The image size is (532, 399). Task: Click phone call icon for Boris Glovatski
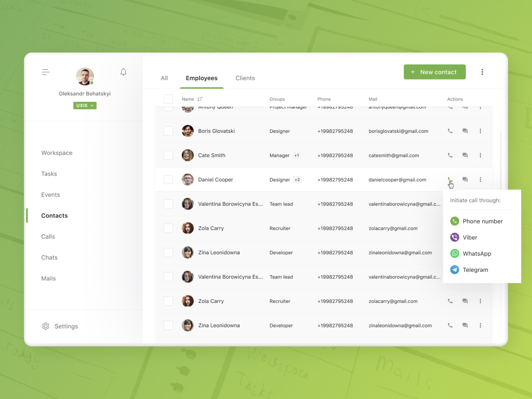click(450, 131)
